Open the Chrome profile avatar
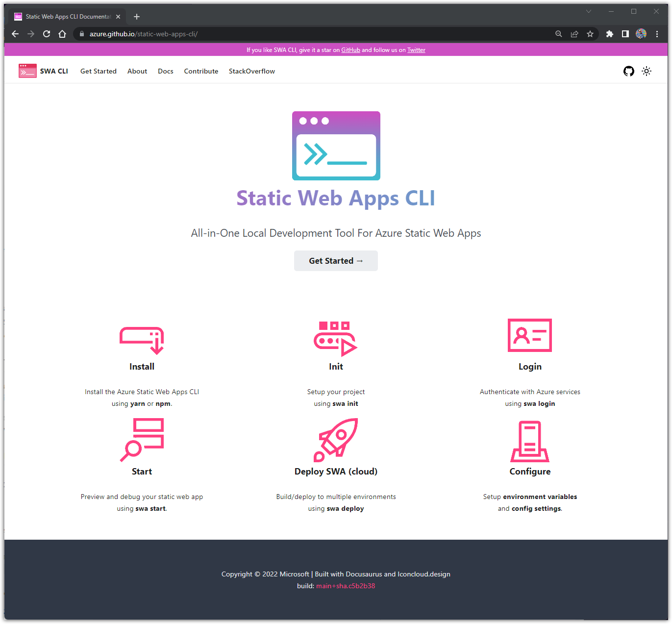This screenshot has height=624, width=672. [x=641, y=34]
